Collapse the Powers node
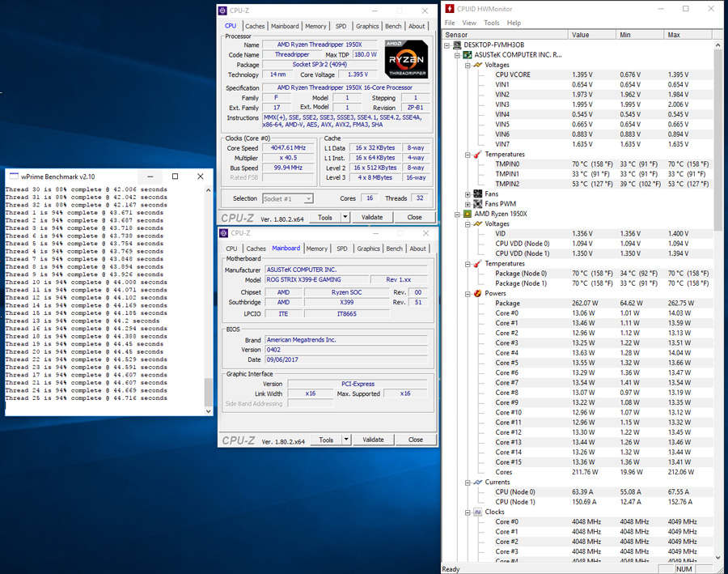 (468, 294)
